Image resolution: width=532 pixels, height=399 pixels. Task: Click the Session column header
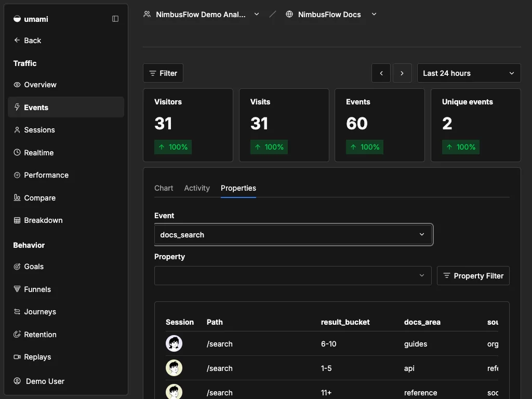pos(179,322)
